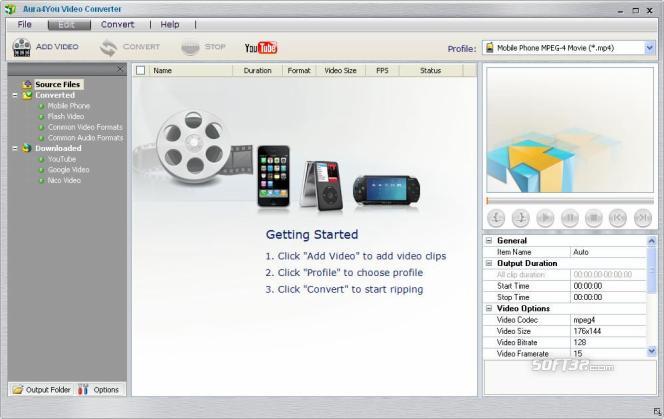This screenshot has height=419, width=664.
Task: Select YouTube under Downloaded
Action: coord(62,159)
